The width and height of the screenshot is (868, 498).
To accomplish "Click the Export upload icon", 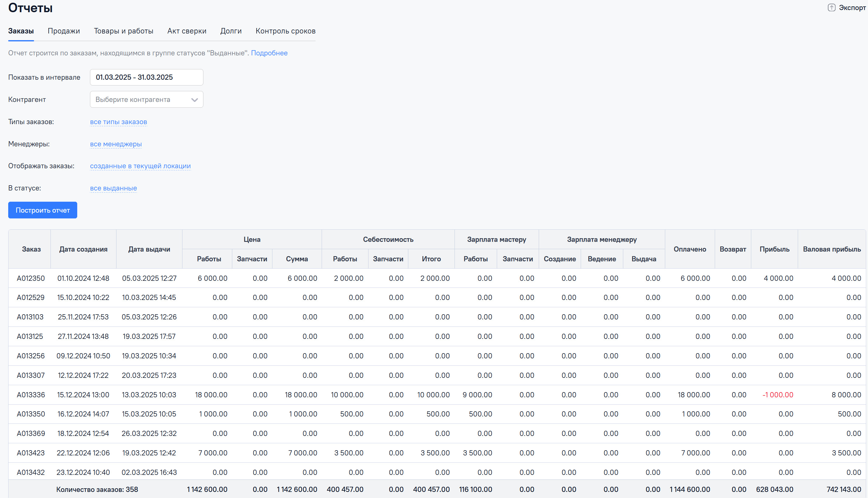I will (x=832, y=8).
